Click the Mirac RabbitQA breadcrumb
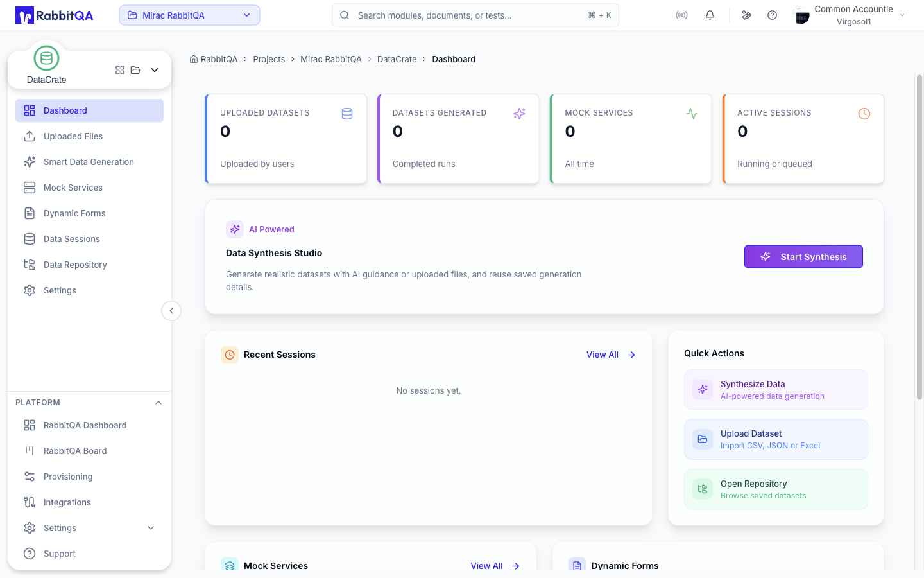This screenshot has height=578, width=924. [x=331, y=59]
